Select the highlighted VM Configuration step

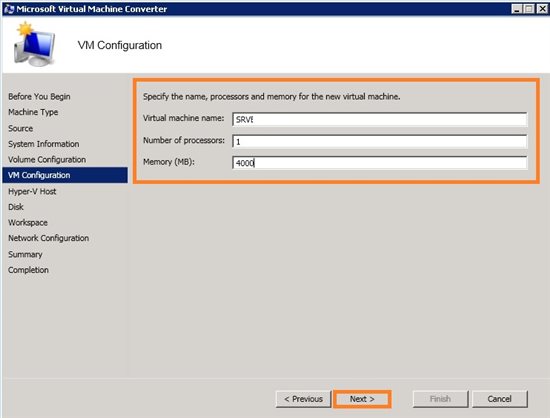pos(65,175)
